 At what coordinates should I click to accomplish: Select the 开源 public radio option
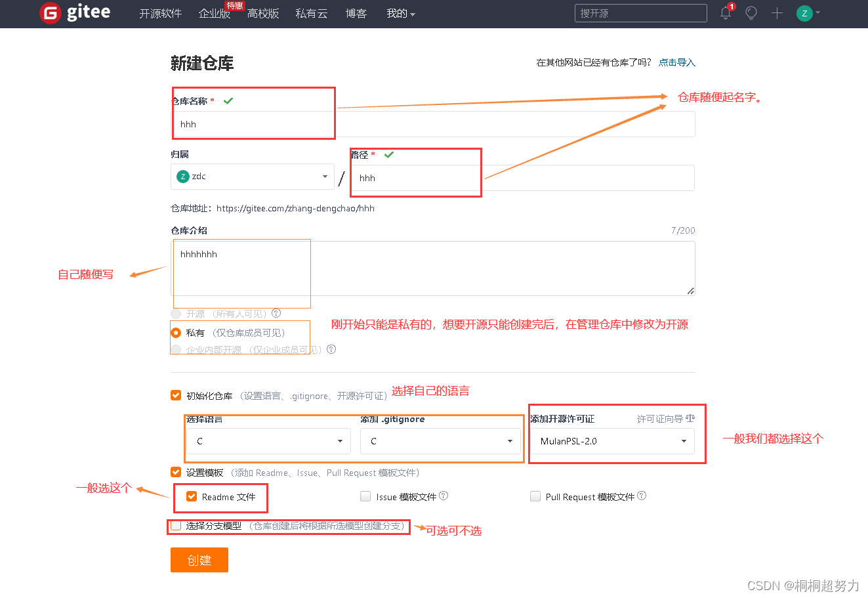point(176,314)
